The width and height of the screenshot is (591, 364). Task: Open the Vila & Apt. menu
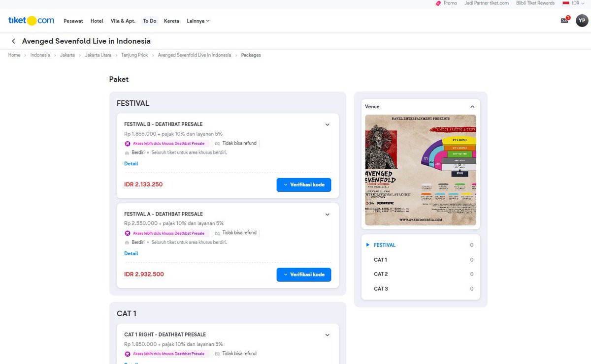[x=123, y=21]
